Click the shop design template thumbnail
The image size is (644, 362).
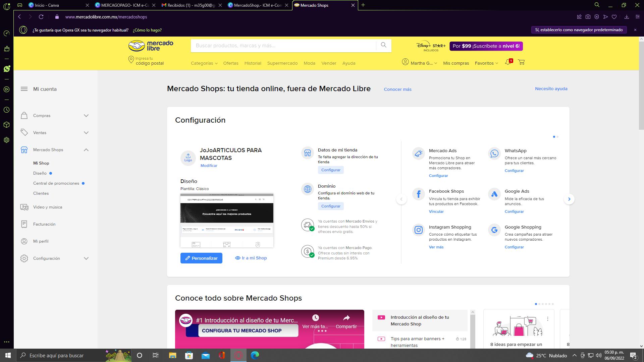[x=227, y=221]
